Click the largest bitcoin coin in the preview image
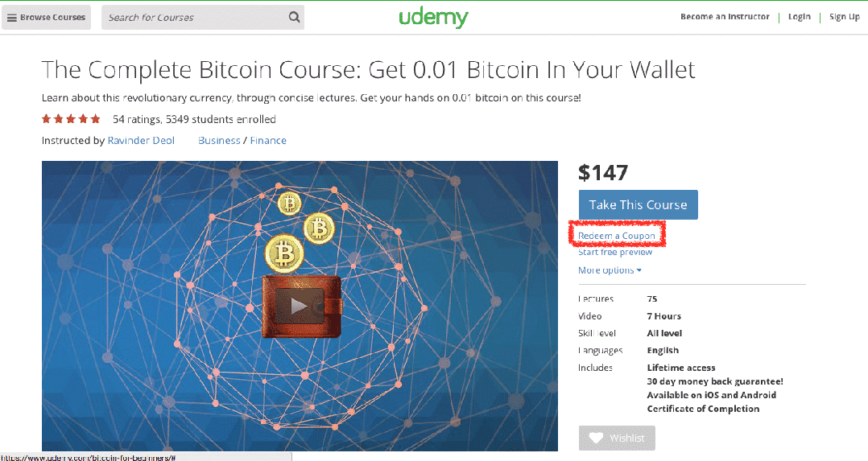Screen dimensions: 868x461 coord(284,254)
